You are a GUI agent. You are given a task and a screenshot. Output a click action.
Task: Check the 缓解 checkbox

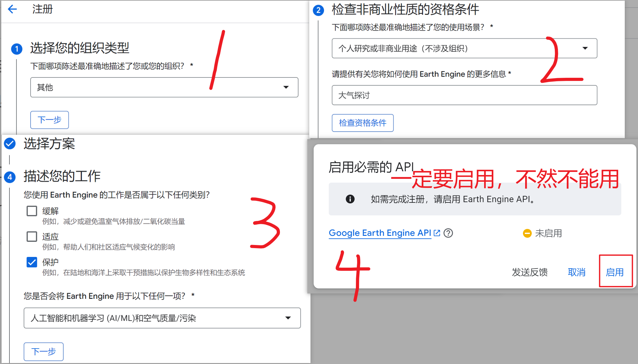pos(32,211)
